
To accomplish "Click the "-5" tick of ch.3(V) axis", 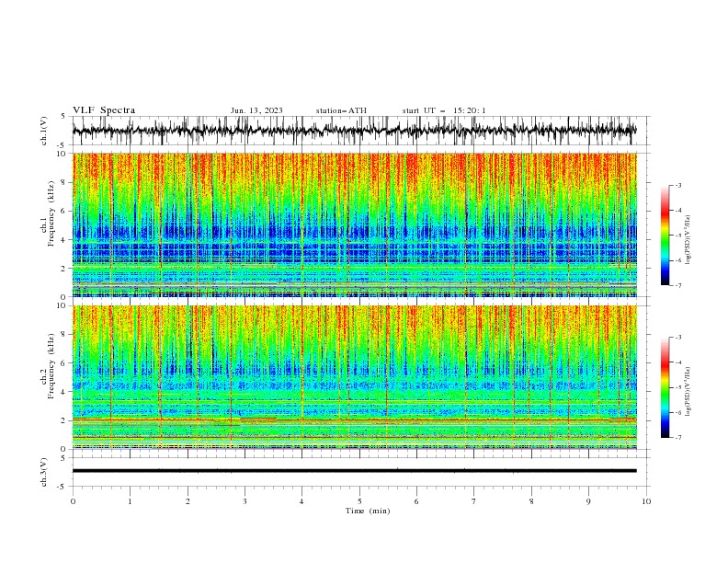I will tap(62, 487).
